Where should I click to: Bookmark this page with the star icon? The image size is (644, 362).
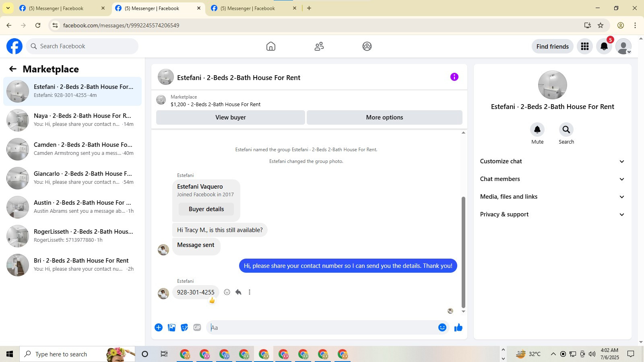pyautogui.click(x=601, y=25)
